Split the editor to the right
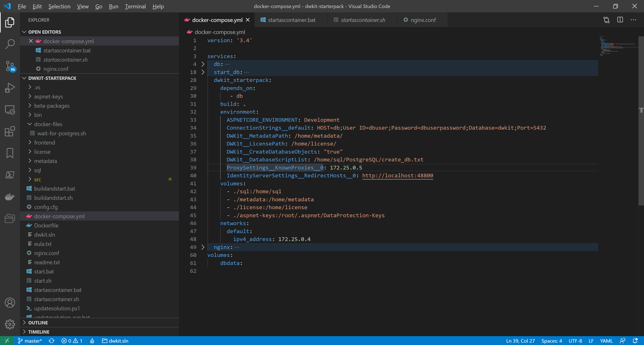The height and width of the screenshot is (345, 644). (x=620, y=20)
